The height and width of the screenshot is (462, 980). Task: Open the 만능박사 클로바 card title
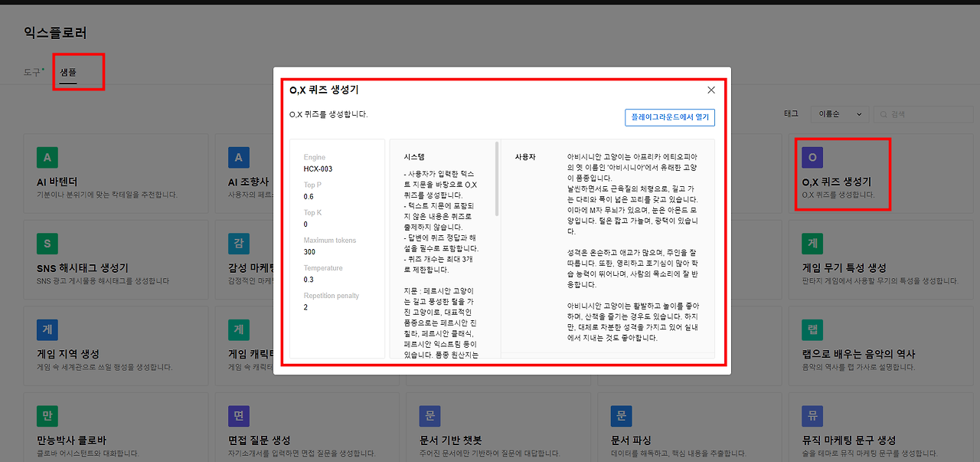point(71,440)
